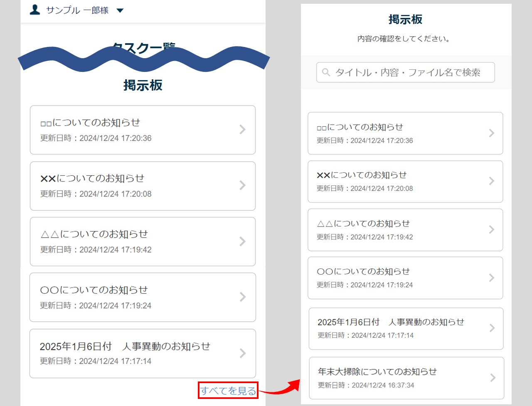Open the すべてを見る link
The width and height of the screenshot is (532, 406).
click(x=228, y=391)
